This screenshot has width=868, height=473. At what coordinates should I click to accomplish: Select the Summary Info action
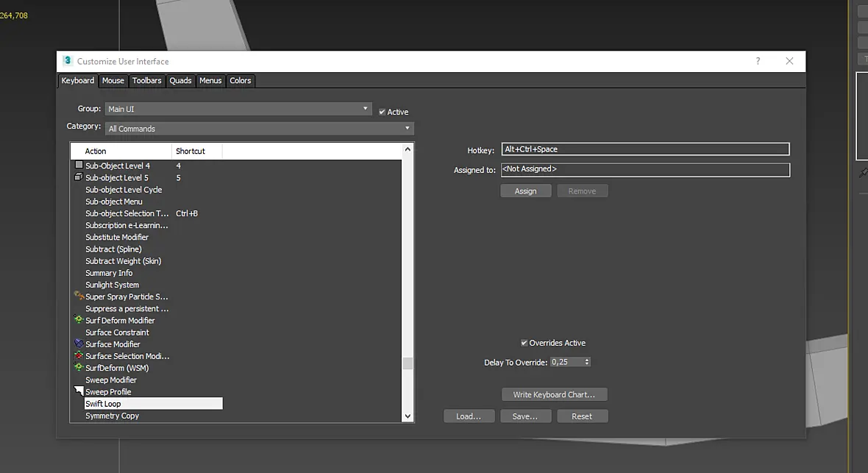point(109,273)
